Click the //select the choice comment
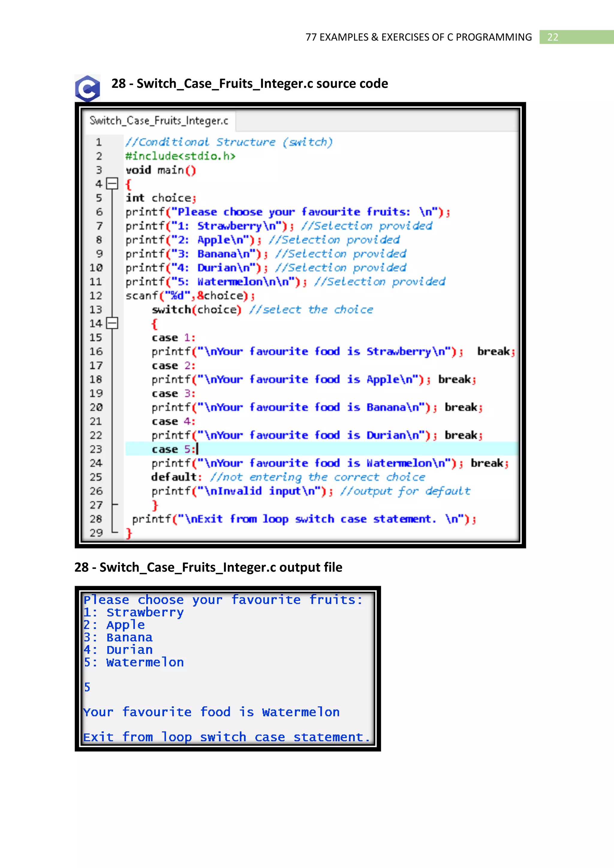 click(x=311, y=310)
